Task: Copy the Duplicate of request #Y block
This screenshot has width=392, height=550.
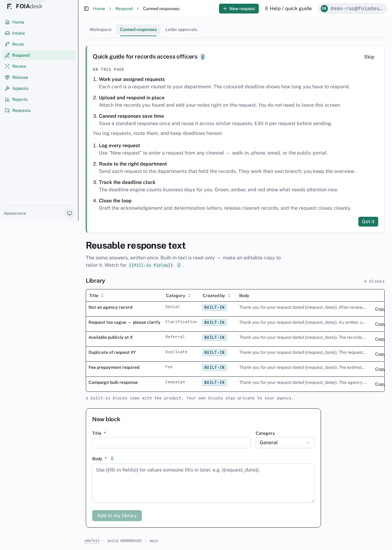Action: tap(380, 354)
